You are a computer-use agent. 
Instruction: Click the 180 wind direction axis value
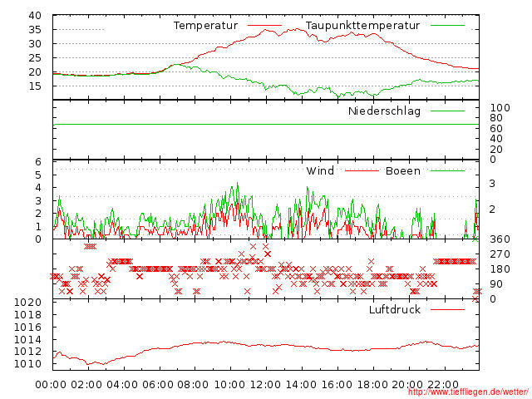tap(500, 269)
